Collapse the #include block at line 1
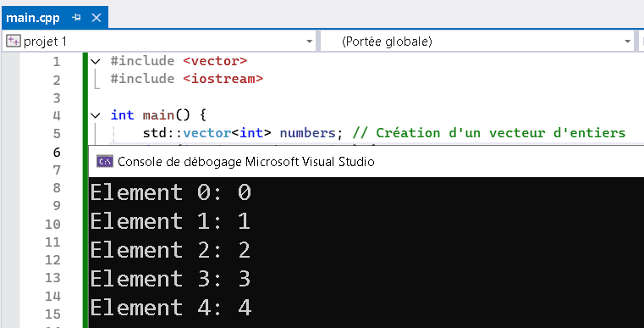The height and width of the screenshot is (328, 644). [96, 62]
